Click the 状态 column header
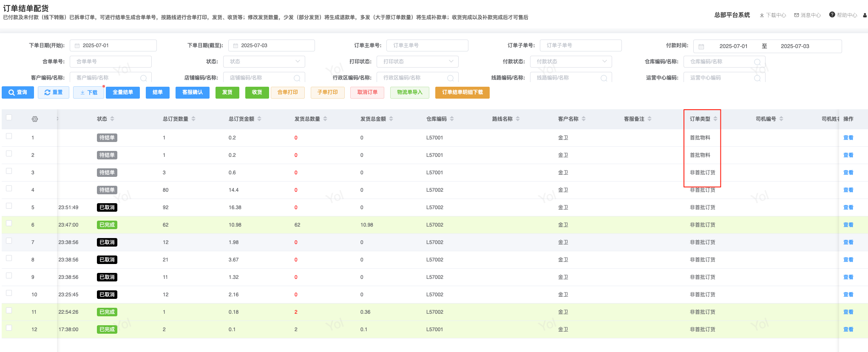The width and height of the screenshot is (868, 352). pyautogui.click(x=102, y=119)
